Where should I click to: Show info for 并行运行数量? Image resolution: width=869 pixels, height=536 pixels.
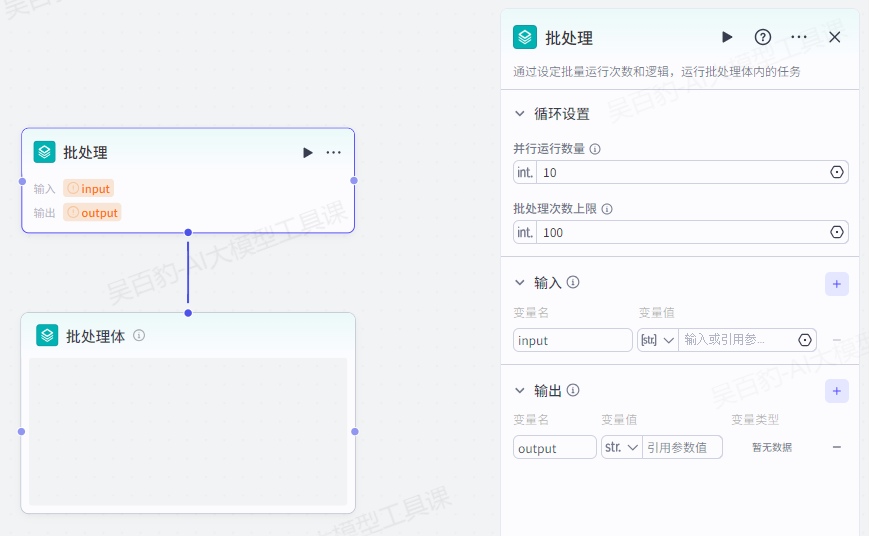tap(595, 149)
